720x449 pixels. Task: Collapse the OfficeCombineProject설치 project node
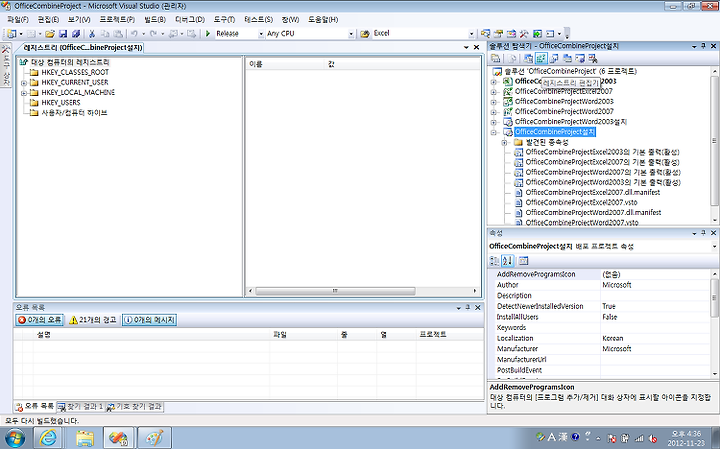(494, 132)
